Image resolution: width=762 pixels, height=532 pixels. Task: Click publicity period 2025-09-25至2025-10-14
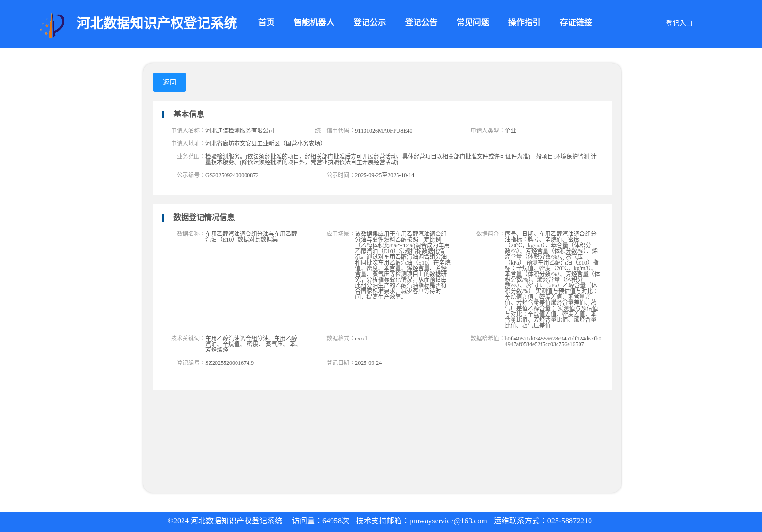pyautogui.click(x=385, y=175)
